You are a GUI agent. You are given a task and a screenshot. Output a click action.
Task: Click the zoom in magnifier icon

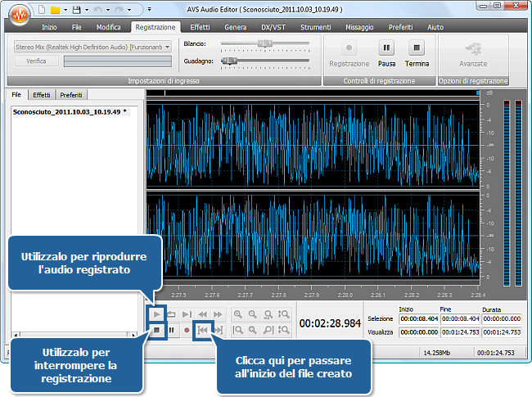click(238, 314)
